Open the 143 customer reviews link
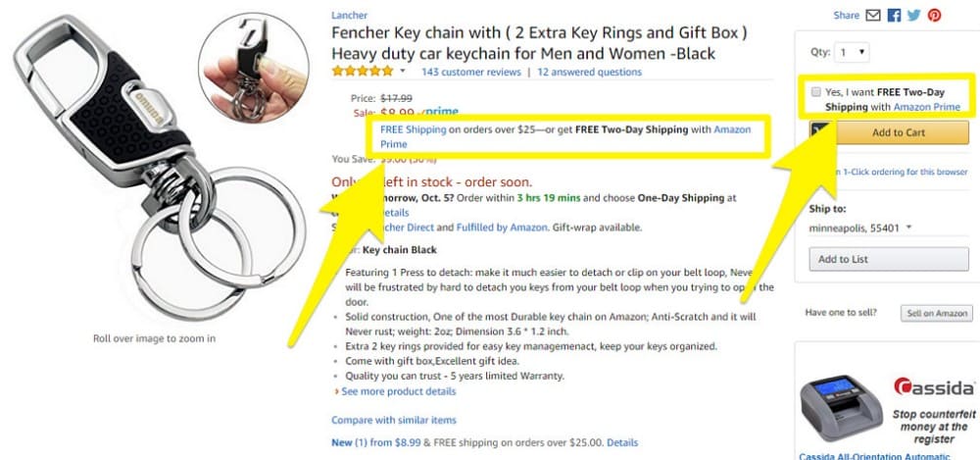 [470, 72]
